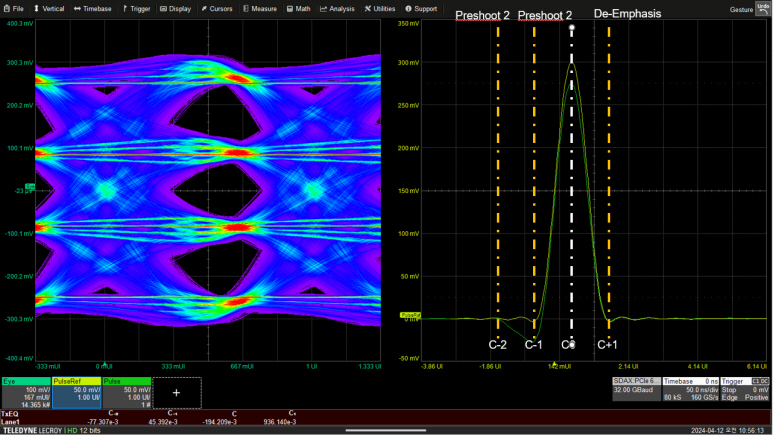
Task: Click the 14.365 k# eye count
Action: pos(35,405)
